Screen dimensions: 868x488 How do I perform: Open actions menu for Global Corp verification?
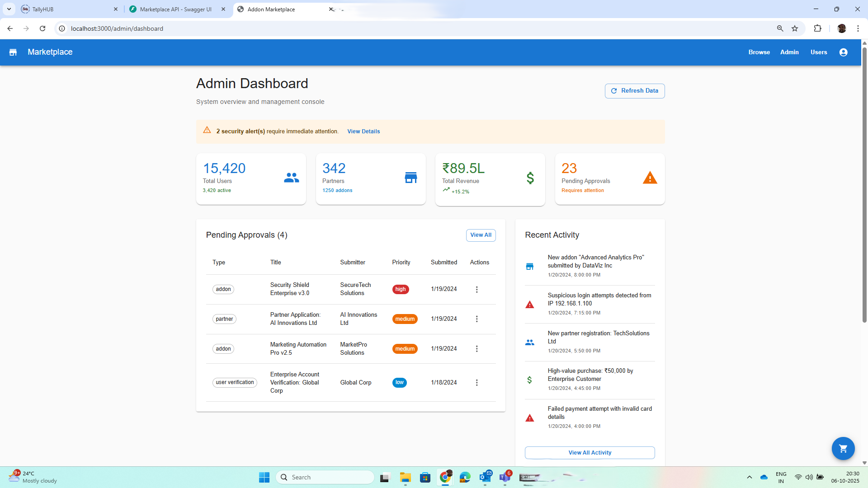coord(476,383)
